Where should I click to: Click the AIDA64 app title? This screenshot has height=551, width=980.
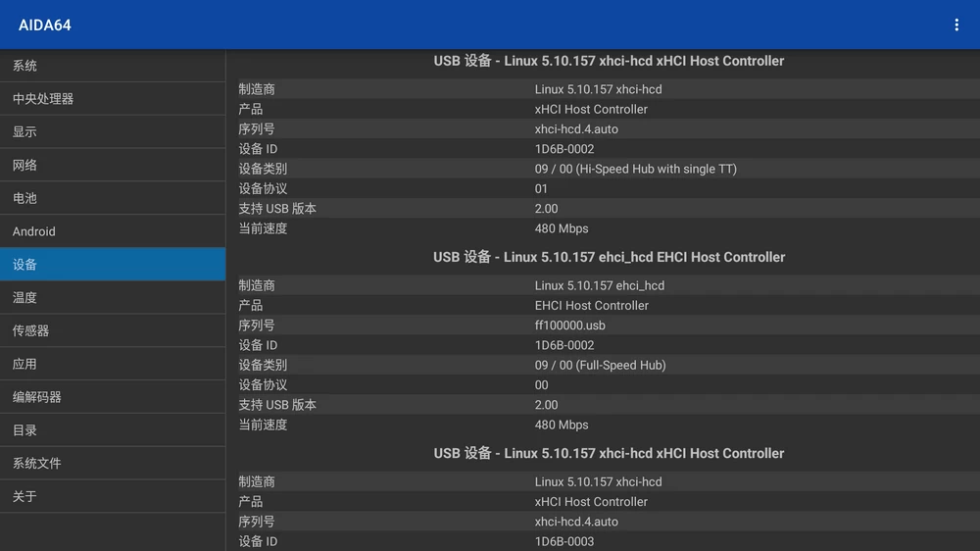pyautogui.click(x=45, y=25)
